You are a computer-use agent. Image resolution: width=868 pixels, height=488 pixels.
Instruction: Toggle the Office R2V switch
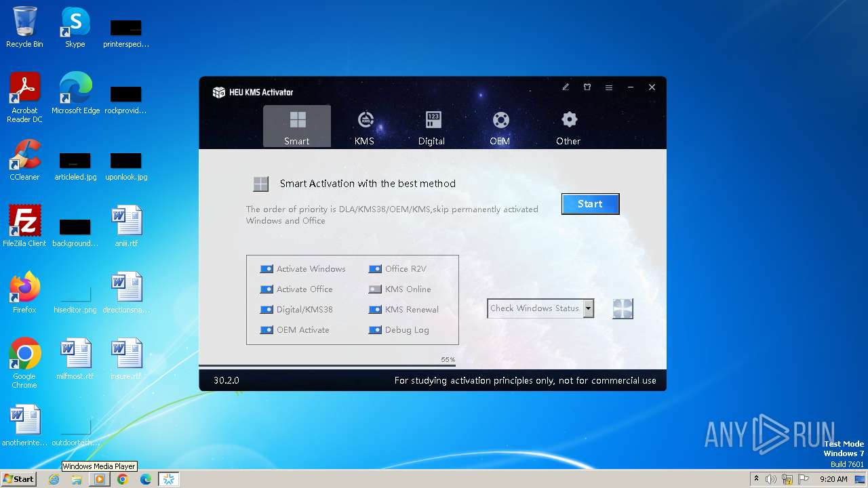[x=375, y=269]
